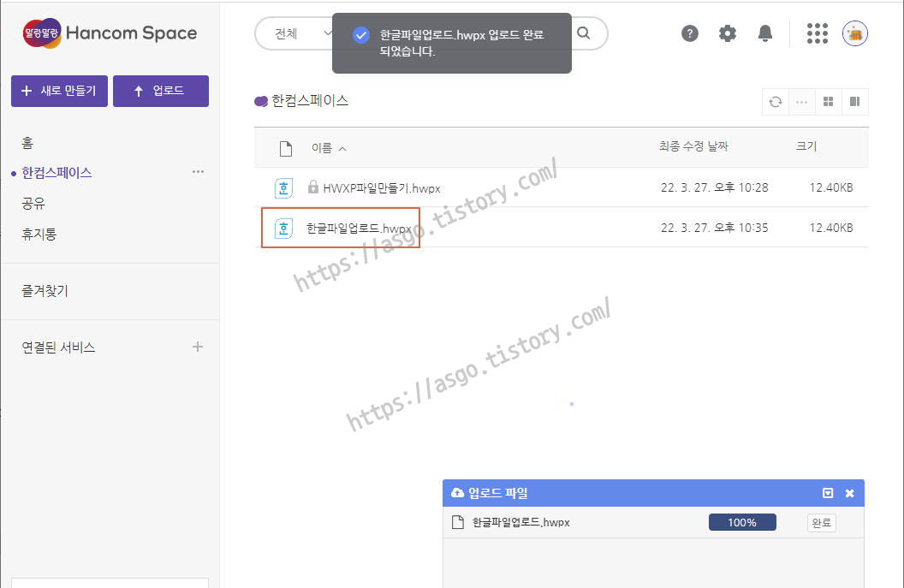
Task: Click the file icon in upload panel row
Action: pos(458,522)
